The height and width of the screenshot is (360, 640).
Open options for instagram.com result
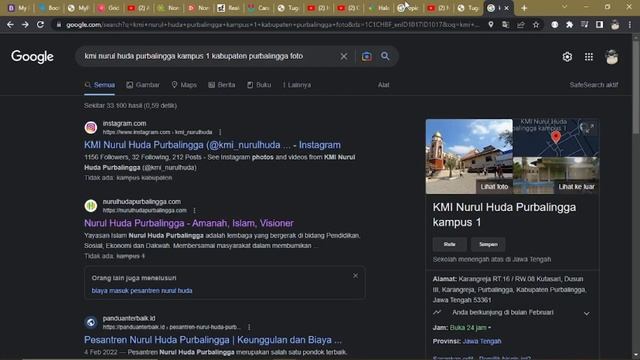pyautogui.click(x=220, y=132)
